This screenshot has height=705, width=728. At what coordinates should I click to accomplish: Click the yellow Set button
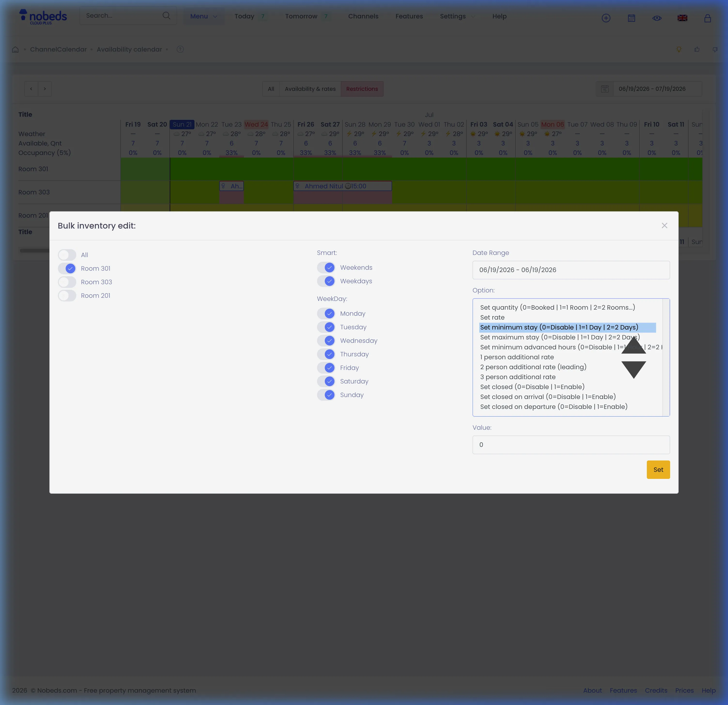pos(658,470)
